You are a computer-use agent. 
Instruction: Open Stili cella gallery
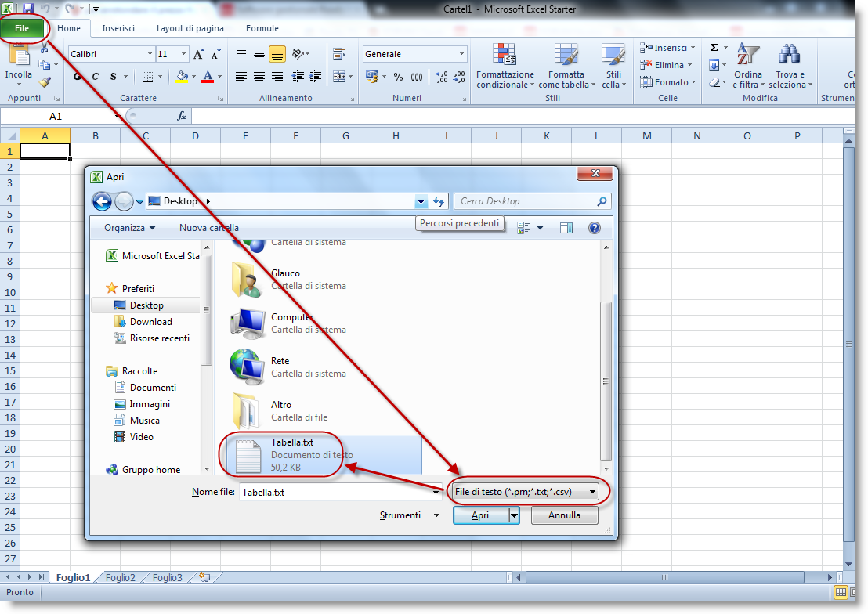(x=613, y=67)
